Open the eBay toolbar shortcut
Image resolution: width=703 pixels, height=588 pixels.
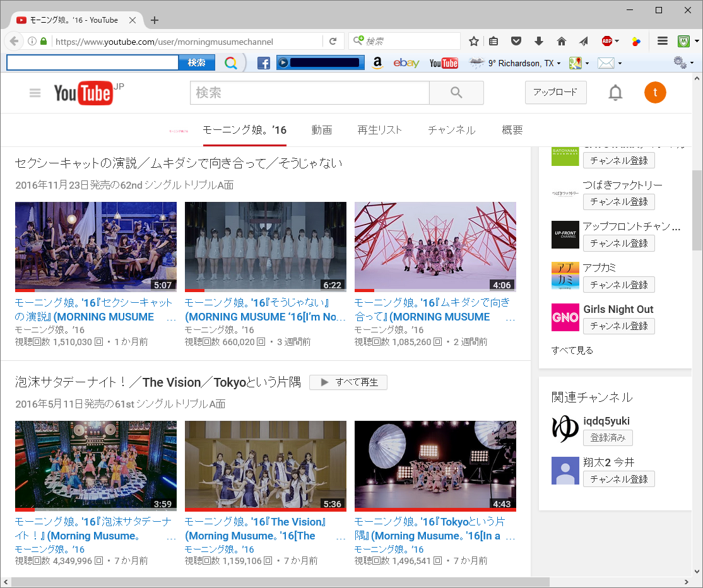coord(406,63)
